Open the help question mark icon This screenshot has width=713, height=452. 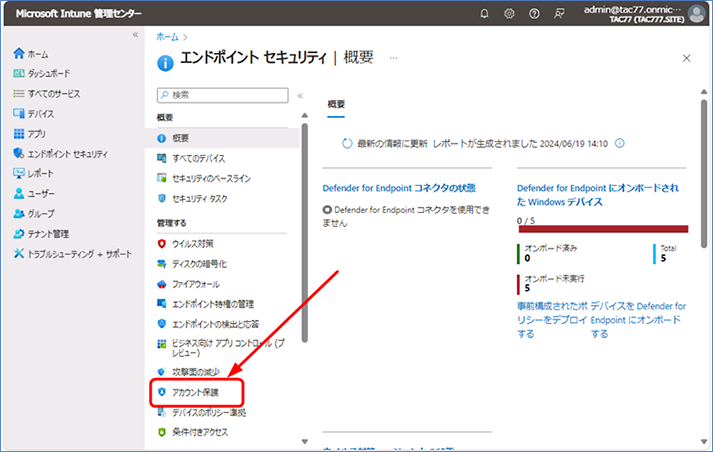(534, 14)
